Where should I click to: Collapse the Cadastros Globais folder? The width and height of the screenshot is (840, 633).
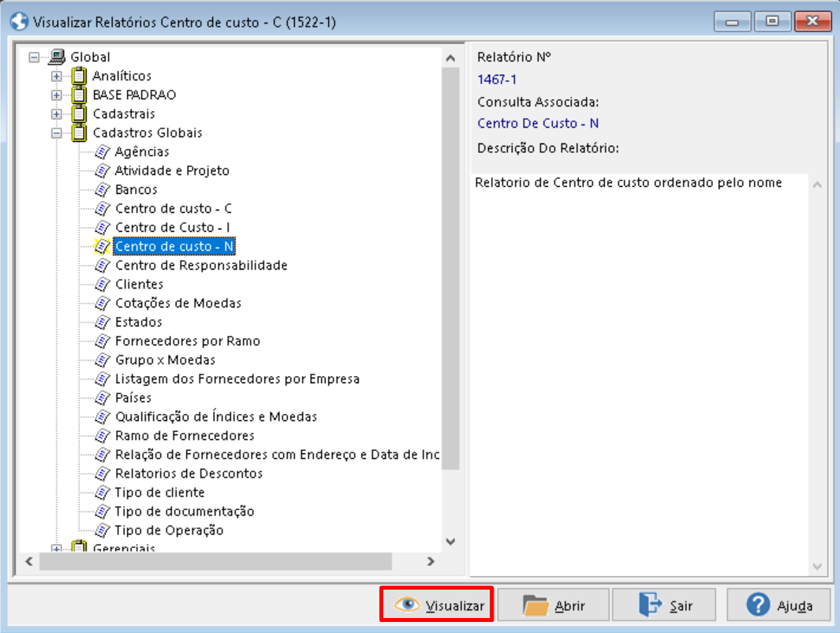[x=56, y=132]
